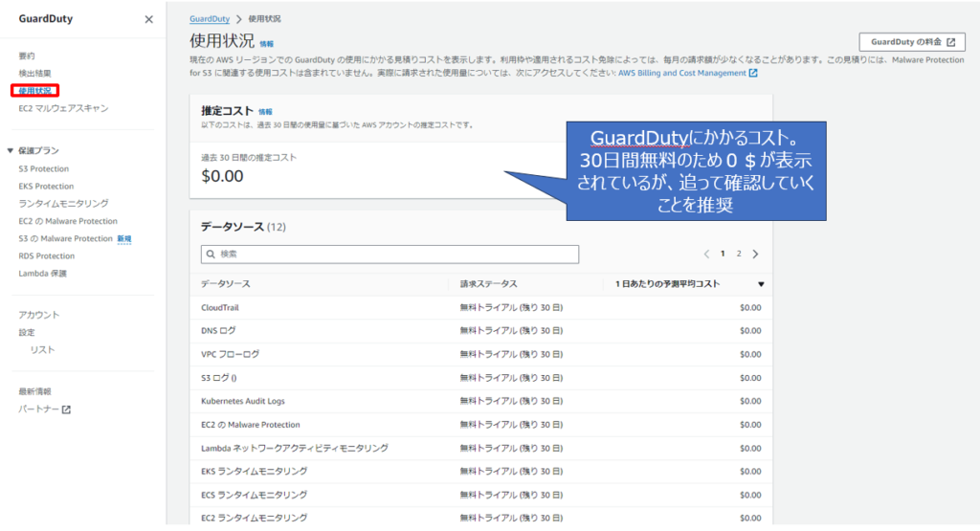The width and height of the screenshot is (980, 531).
Task: Open RDS Protection in the sidebar
Action: (47, 256)
